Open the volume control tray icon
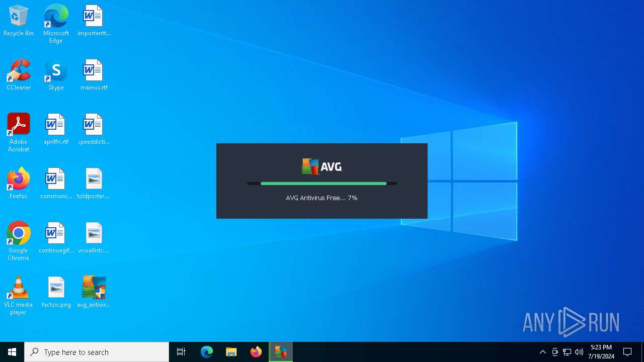 [579, 352]
